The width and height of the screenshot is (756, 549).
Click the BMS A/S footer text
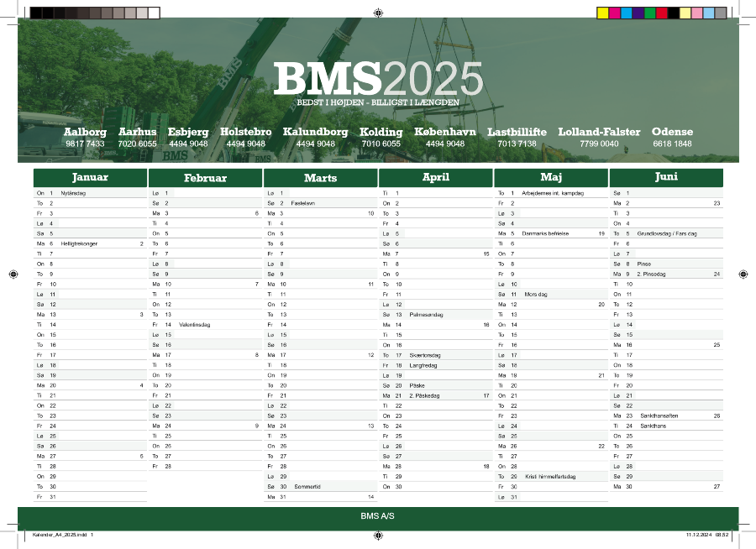point(378,517)
